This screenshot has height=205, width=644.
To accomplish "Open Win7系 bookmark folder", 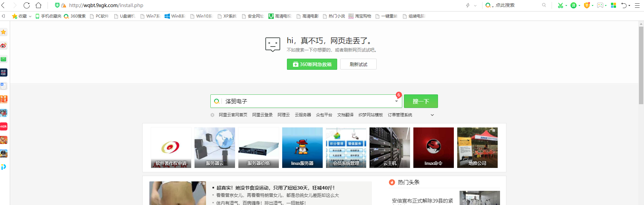I will 150,16.
